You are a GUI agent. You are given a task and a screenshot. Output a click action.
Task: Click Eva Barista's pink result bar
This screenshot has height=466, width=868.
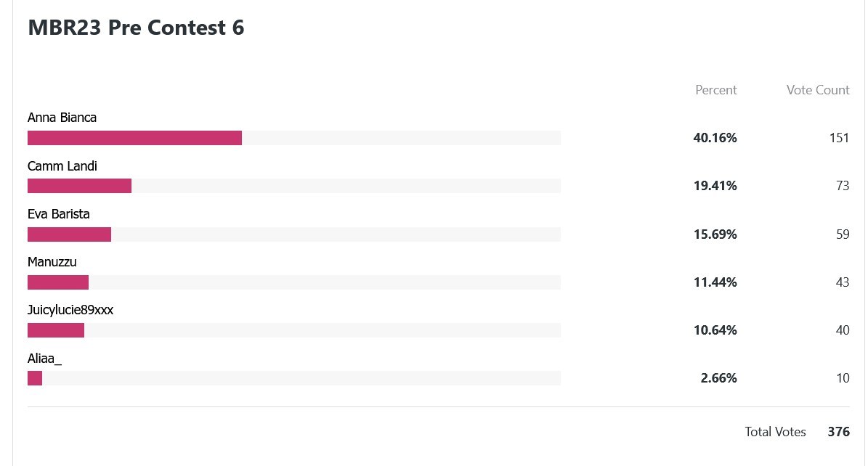tap(69, 234)
